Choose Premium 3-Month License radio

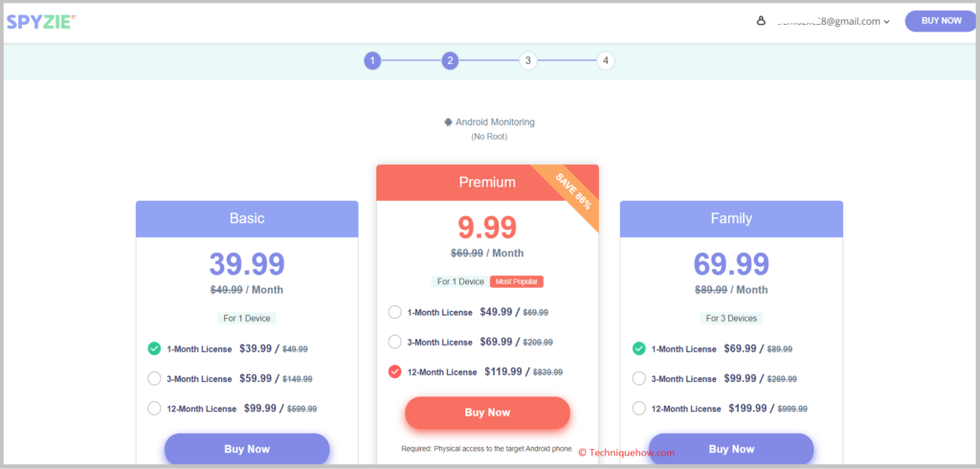click(395, 342)
